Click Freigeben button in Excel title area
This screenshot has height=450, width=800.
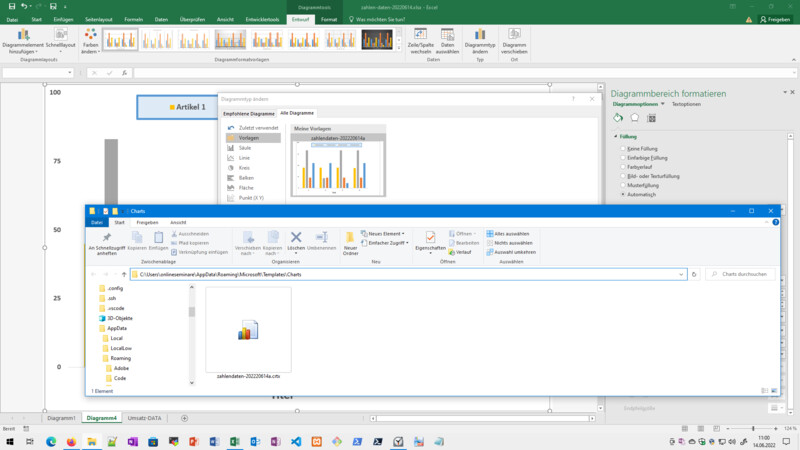tap(775, 19)
